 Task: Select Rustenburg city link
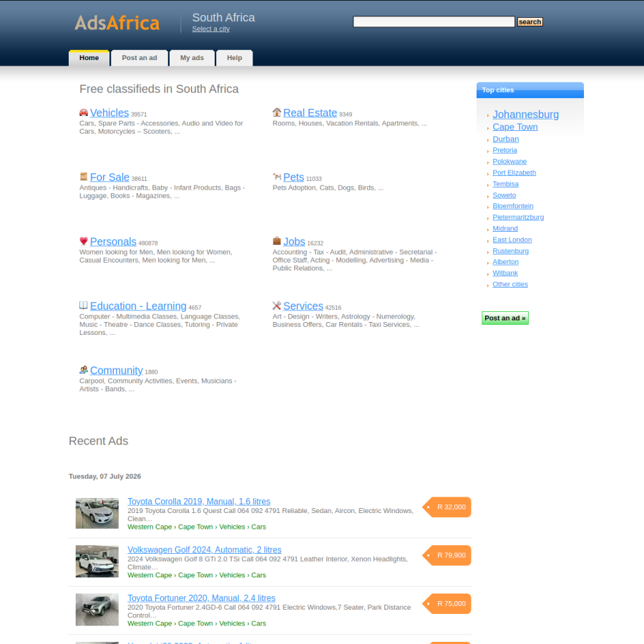(x=510, y=251)
